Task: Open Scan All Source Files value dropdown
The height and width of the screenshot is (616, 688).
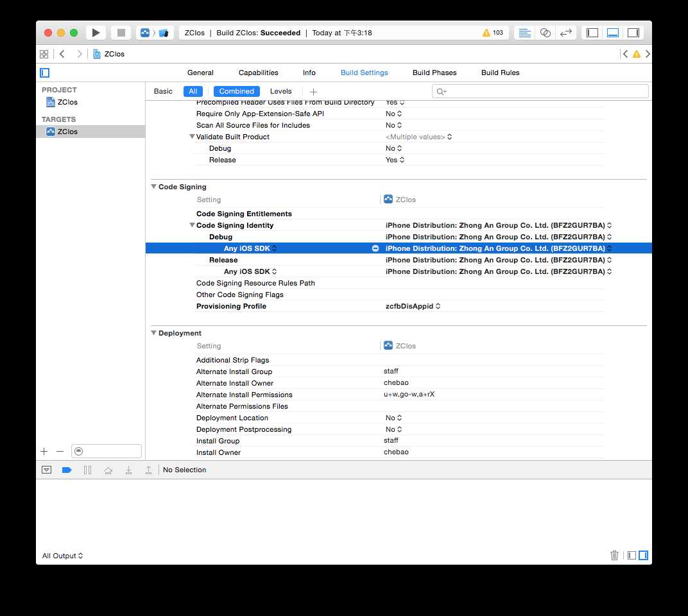Action: click(393, 125)
